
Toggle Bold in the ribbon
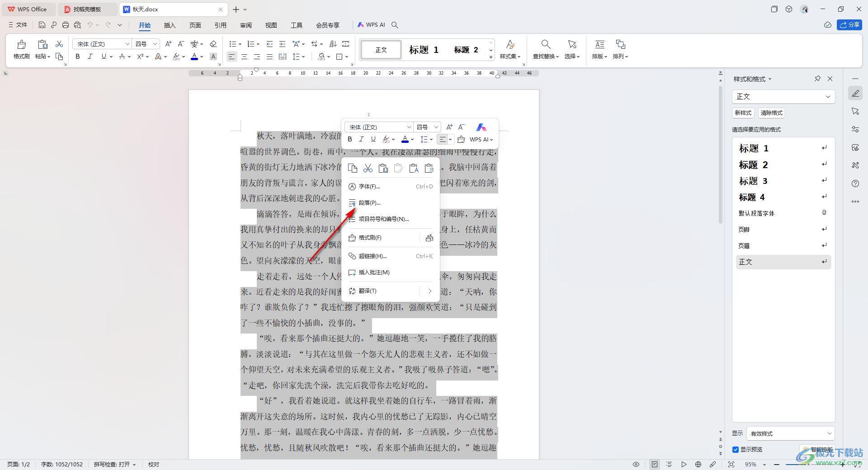(x=78, y=56)
